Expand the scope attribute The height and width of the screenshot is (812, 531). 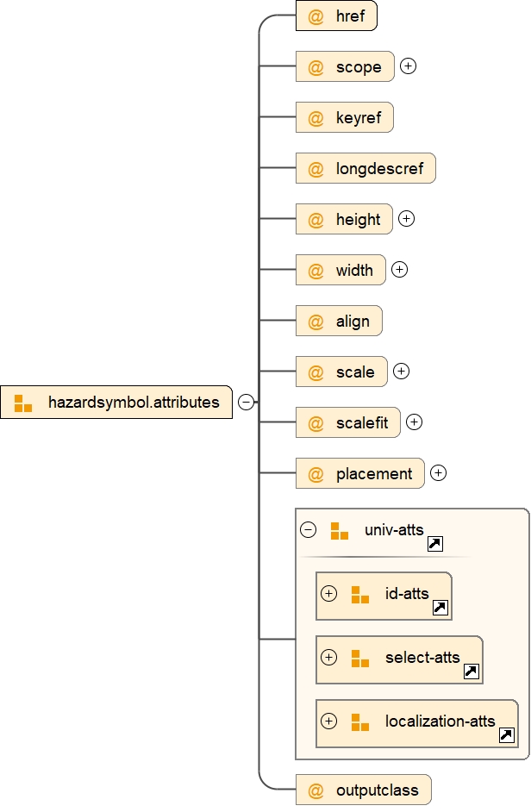point(409,66)
